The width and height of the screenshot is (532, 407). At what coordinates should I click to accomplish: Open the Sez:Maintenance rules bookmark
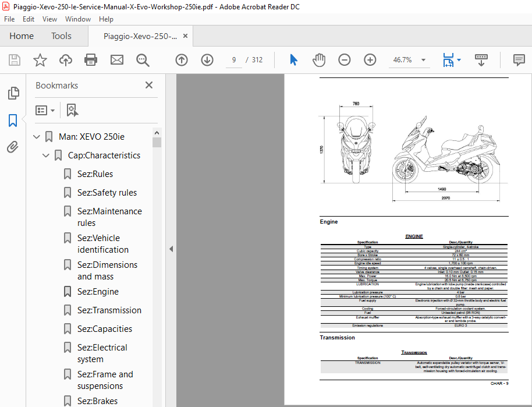(x=109, y=217)
